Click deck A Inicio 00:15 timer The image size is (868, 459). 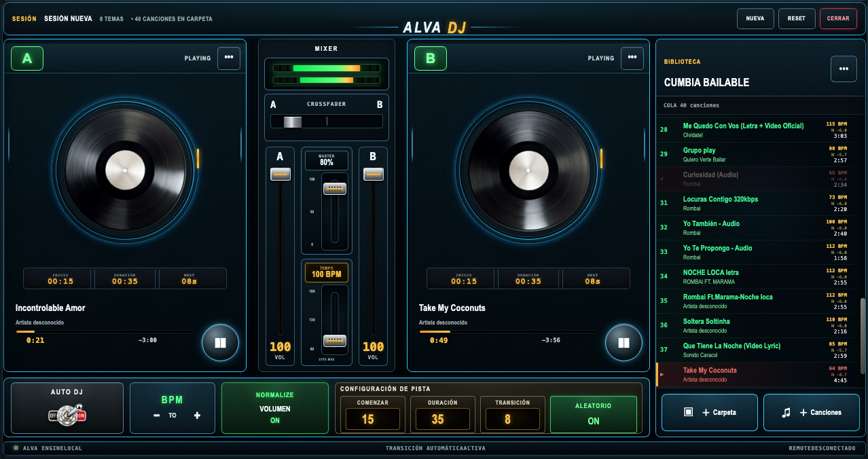point(60,278)
